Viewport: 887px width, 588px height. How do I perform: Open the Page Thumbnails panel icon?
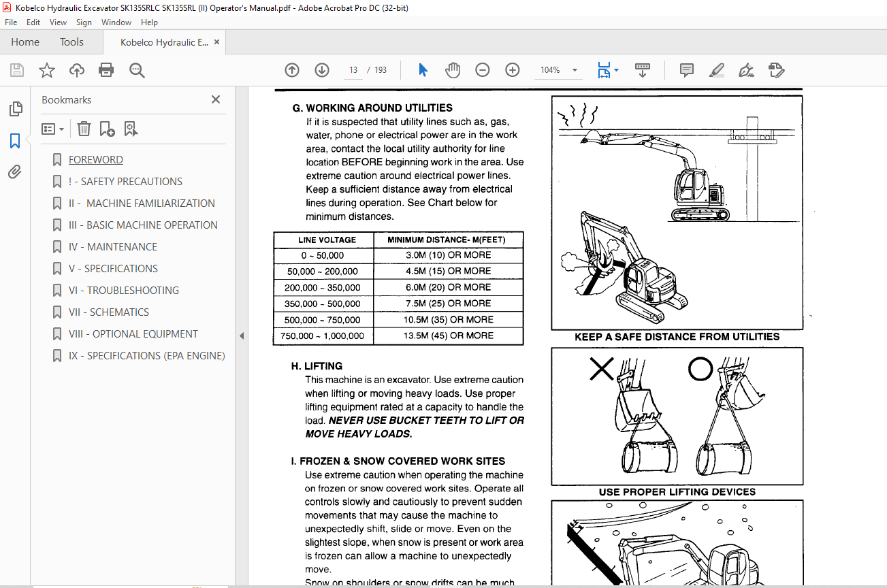[15, 109]
